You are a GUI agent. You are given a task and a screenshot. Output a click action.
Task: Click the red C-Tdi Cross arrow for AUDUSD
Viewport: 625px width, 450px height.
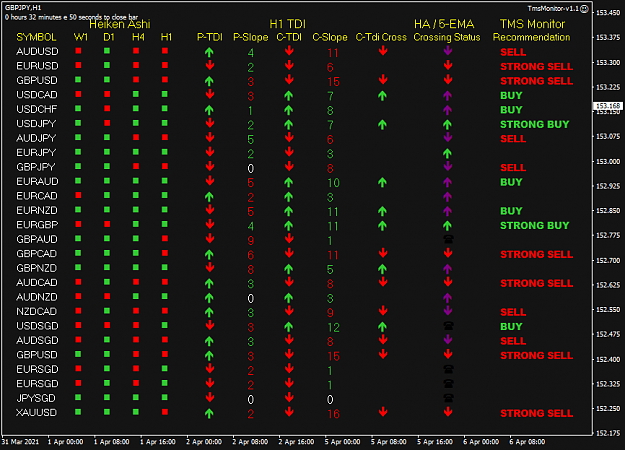pos(383,51)
